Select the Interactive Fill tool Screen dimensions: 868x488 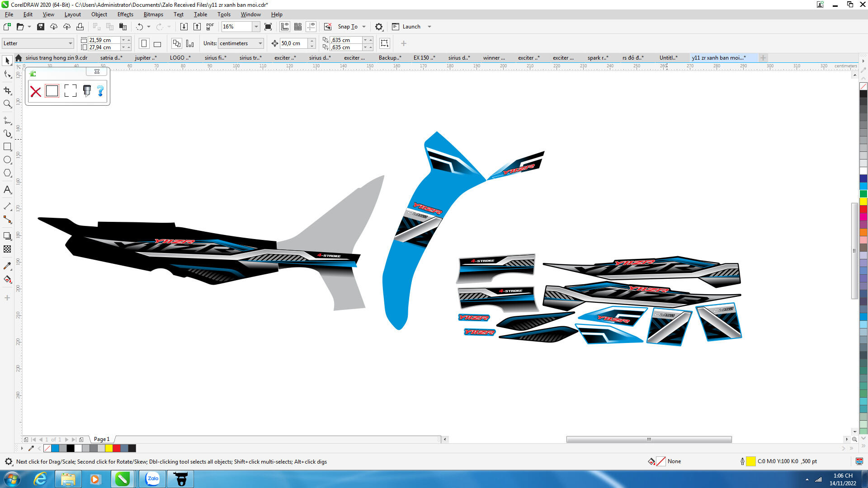pyautogui.click(x=7, y=279)
